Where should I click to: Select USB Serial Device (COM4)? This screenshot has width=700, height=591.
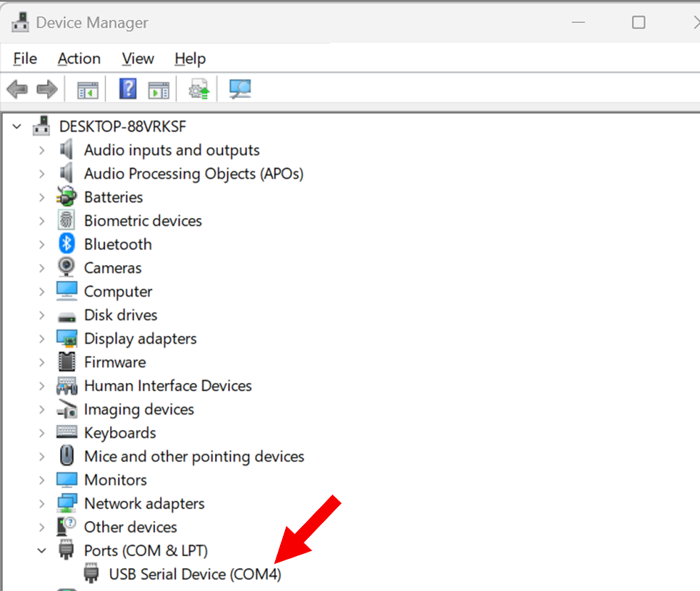pos(195,574)
